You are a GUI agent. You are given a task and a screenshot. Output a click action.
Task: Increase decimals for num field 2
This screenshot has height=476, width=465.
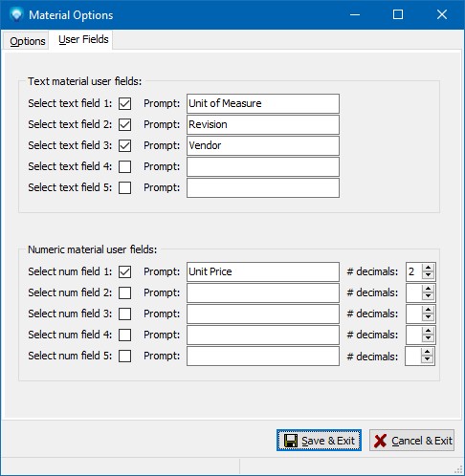click(x=428, y=289)
